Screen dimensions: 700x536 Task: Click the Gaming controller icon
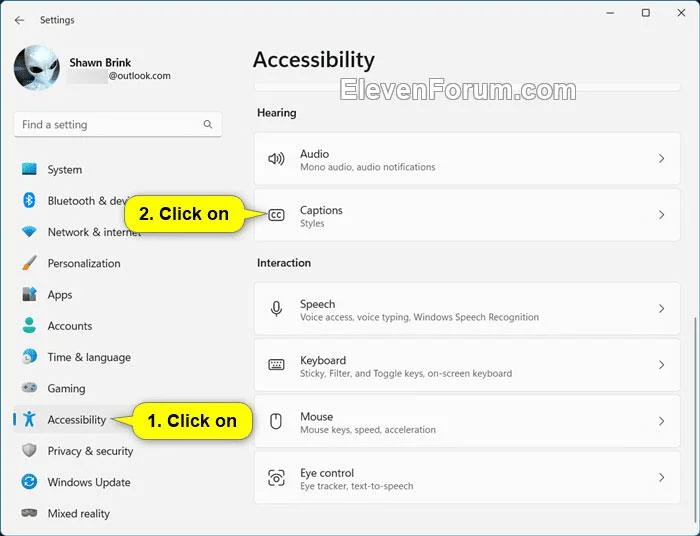point(29,387)
